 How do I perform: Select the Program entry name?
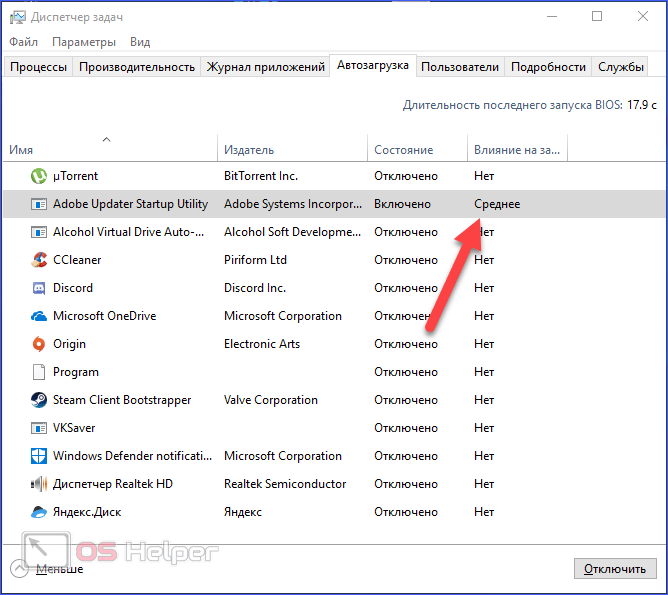pyautogui.click(x=76, y=372)
